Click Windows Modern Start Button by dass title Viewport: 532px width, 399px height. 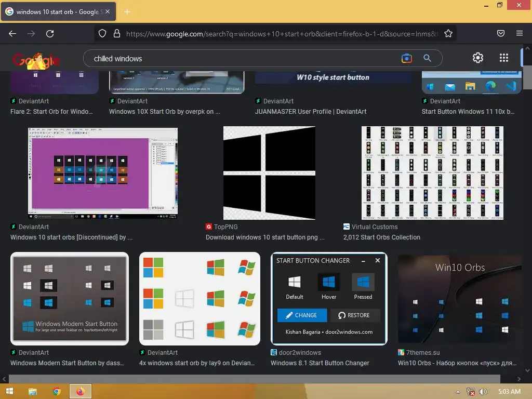pos(67,363)
